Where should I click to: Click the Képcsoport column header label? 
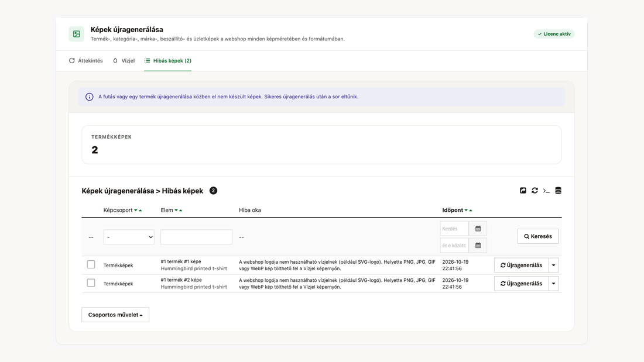pyautogui.click(x=118, y=210)
